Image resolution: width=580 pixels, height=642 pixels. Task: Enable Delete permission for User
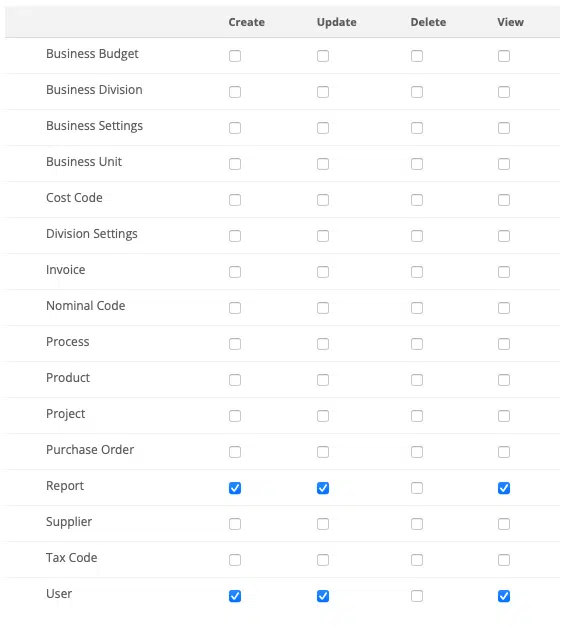point(417,596)
